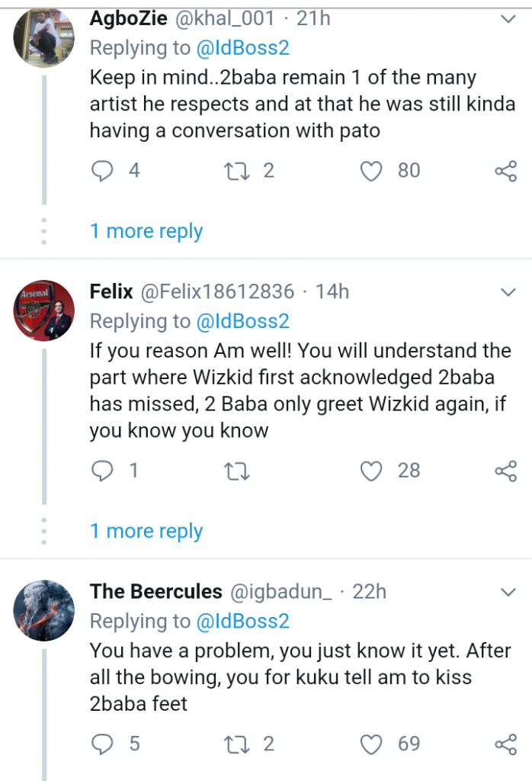Share The Beercules' tweet

pyautogui.click(x=505, y=744)
